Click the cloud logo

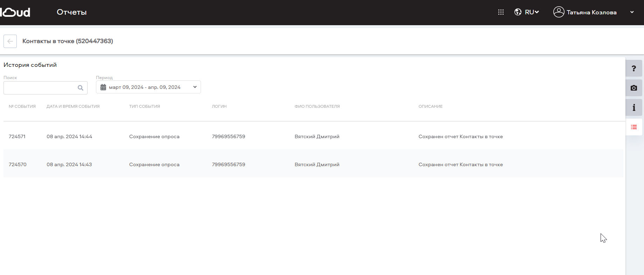[x=15, y=12]
